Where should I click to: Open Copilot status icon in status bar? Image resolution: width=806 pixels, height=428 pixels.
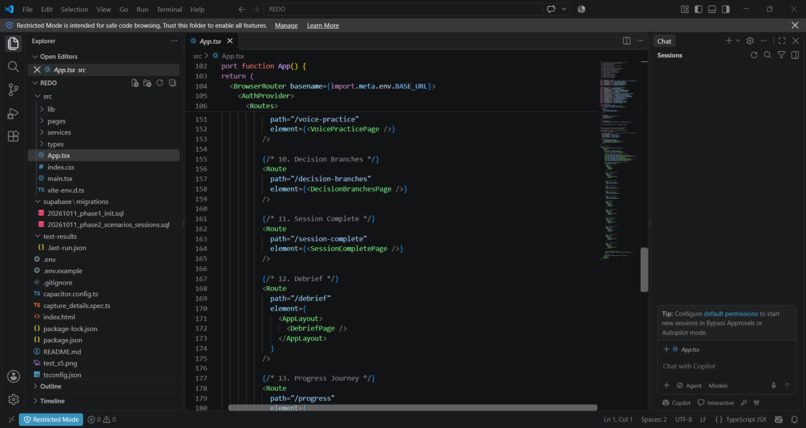coord(779,420)
